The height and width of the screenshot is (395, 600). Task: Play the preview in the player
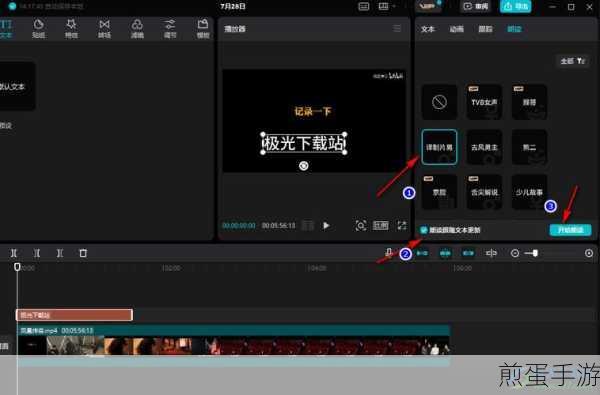click(x=326, y=225)
